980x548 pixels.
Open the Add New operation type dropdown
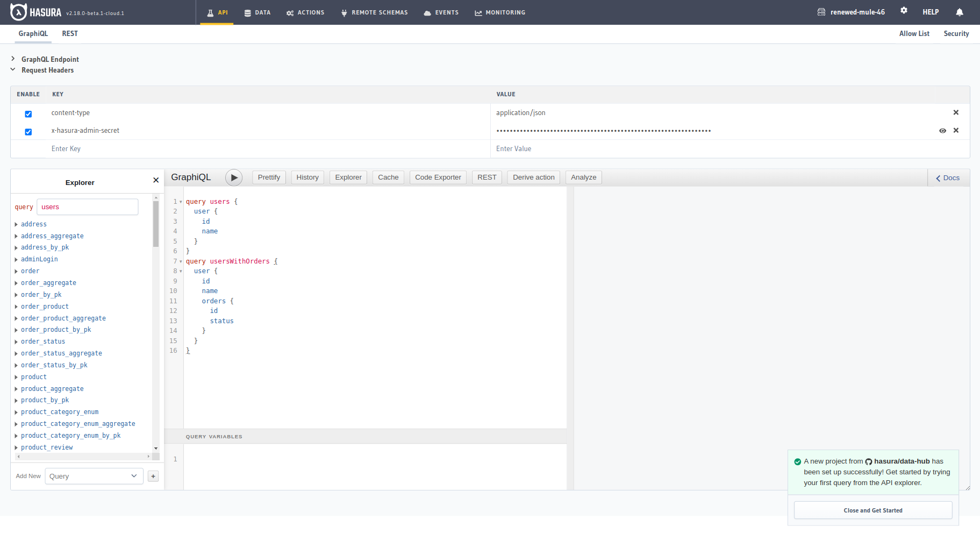94,476
